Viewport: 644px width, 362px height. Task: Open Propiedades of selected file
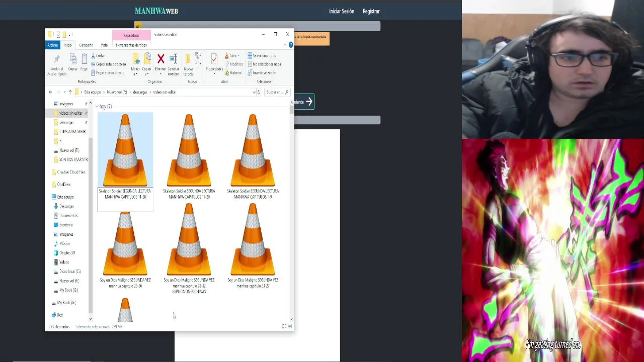click(x=214, y=64)
